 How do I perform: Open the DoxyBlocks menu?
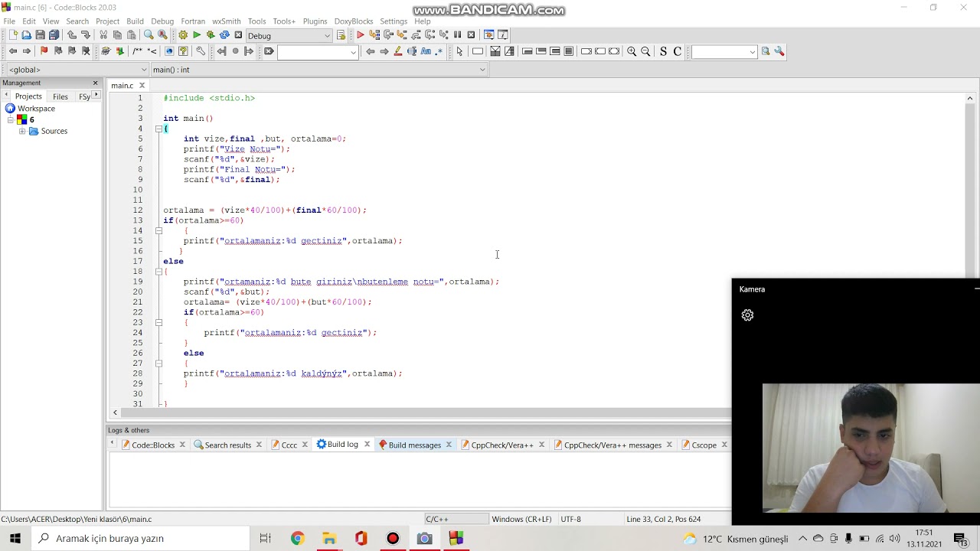pos(354,21)
